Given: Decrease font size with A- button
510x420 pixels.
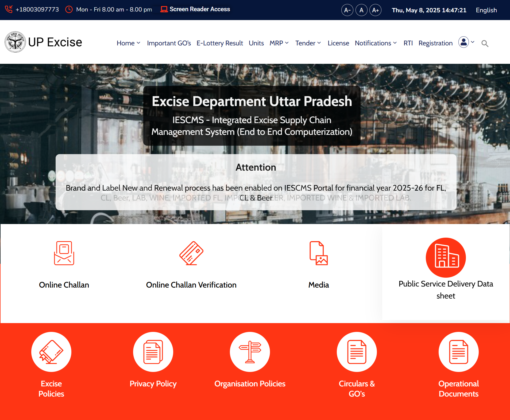Looking at the screenshot, I should pyautogui.click(x=347, y=10).
